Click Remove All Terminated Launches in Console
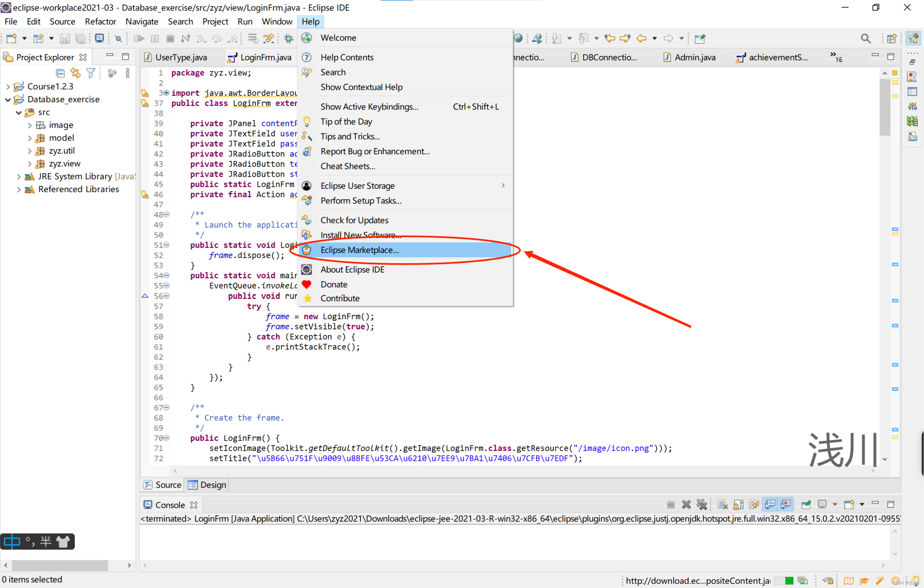This screenshot has width=924, height=588. click(702, 504)
